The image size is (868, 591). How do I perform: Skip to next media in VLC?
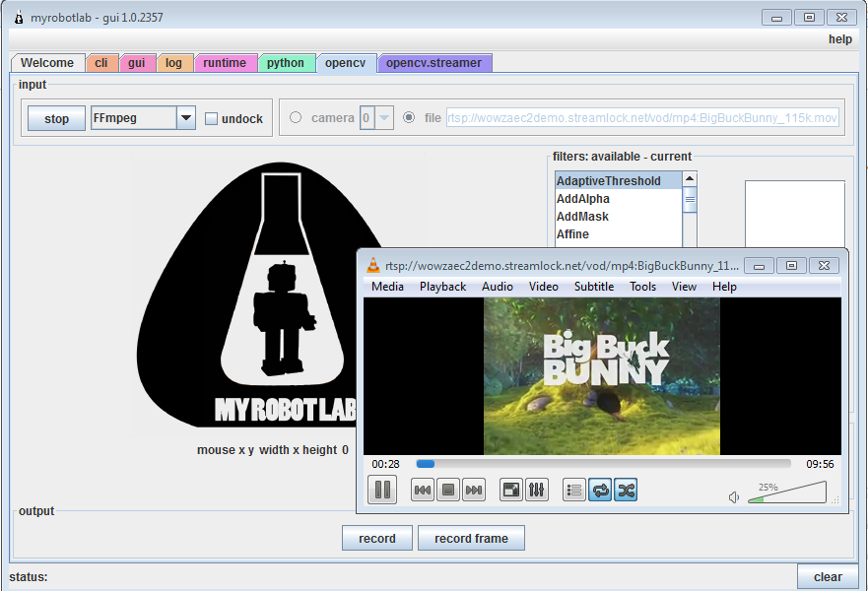click(x=473, y=490)
